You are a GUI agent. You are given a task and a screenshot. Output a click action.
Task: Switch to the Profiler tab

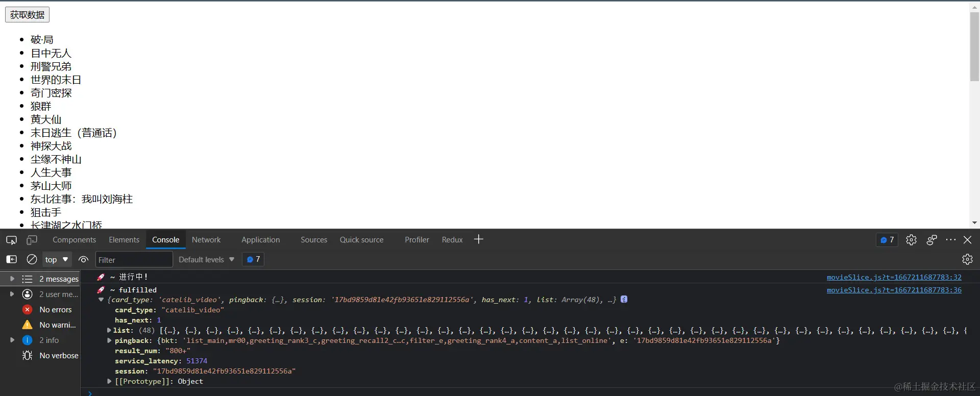pos(417,240)
